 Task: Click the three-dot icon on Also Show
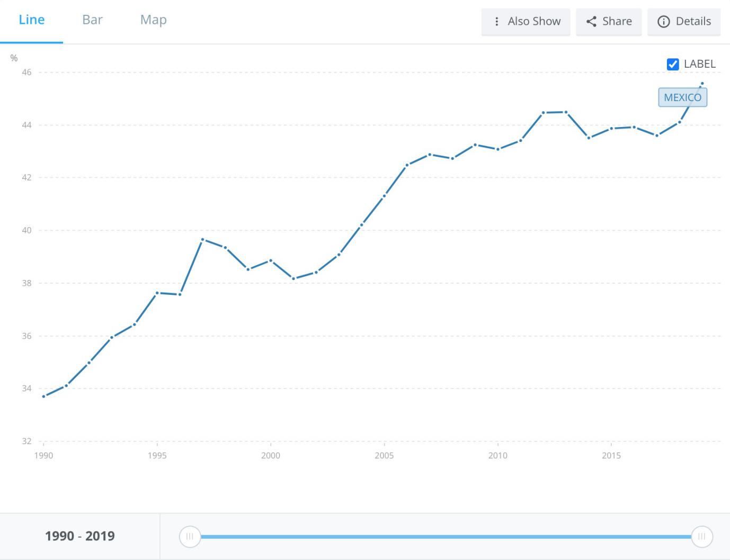pos(496,21)
